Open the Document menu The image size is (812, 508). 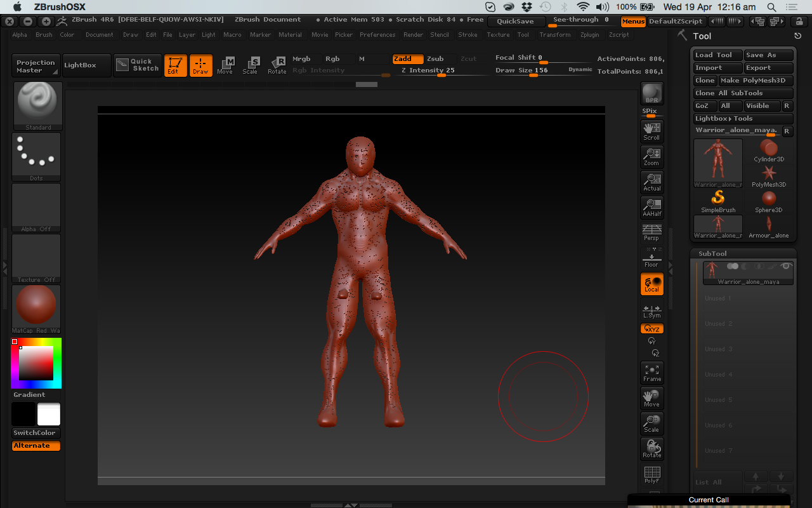100,35
